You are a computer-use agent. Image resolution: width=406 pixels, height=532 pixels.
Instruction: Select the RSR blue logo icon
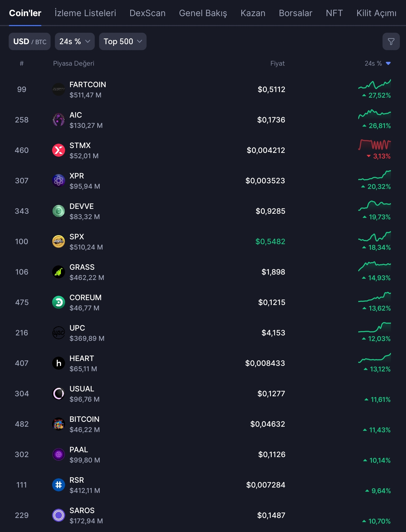(x=58, y=485)
